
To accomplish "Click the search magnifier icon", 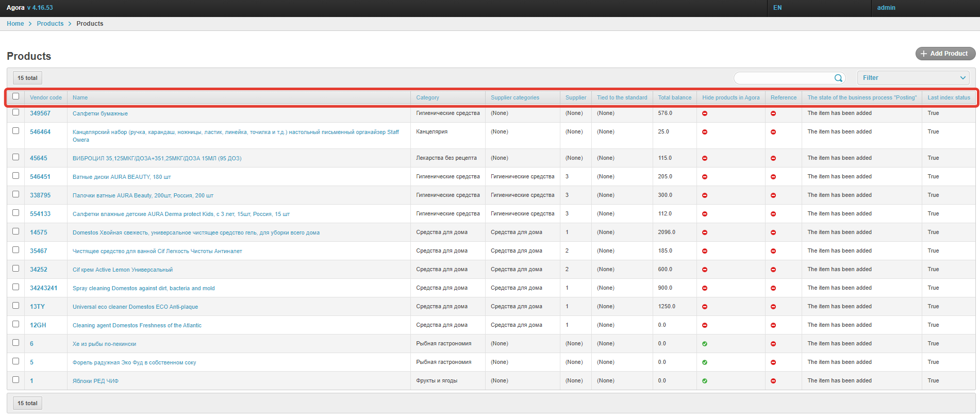I will (x=838, y=78).
